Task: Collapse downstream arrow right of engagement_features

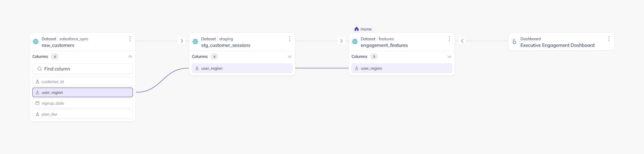Action: (x=462, y=41)
